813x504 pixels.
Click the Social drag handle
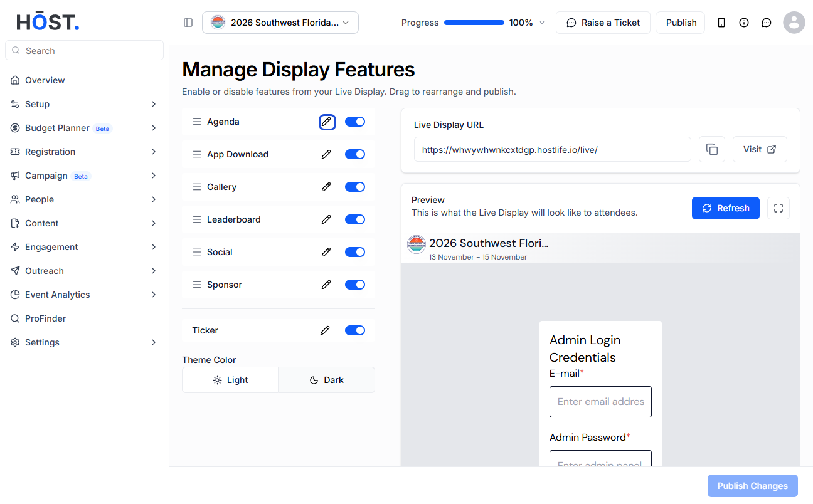[x=197, y=252]
